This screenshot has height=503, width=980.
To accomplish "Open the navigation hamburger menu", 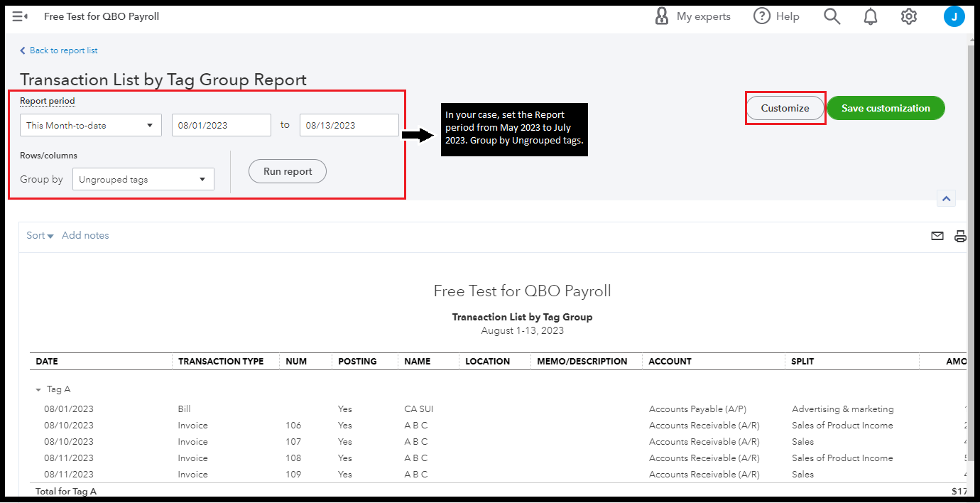I will (x=20, y=16).
